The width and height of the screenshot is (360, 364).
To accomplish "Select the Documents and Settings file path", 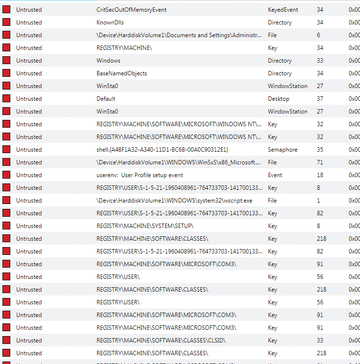I will point(179,35).
